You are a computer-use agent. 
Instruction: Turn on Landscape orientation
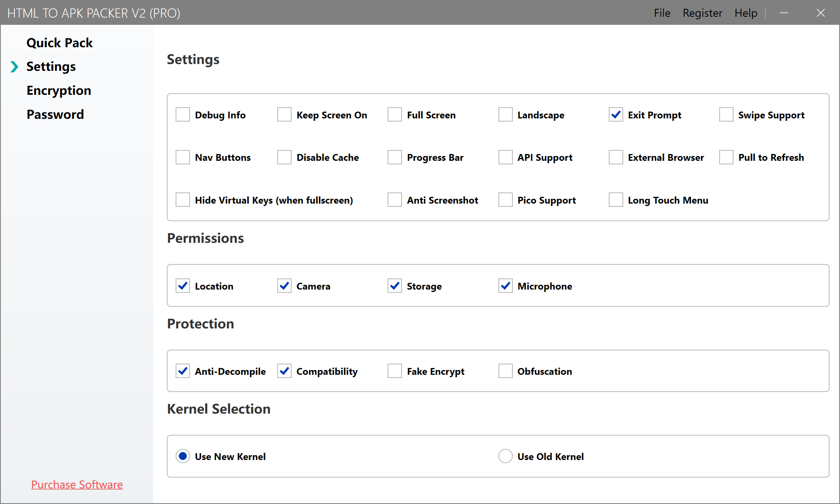(x=505, y=114)
